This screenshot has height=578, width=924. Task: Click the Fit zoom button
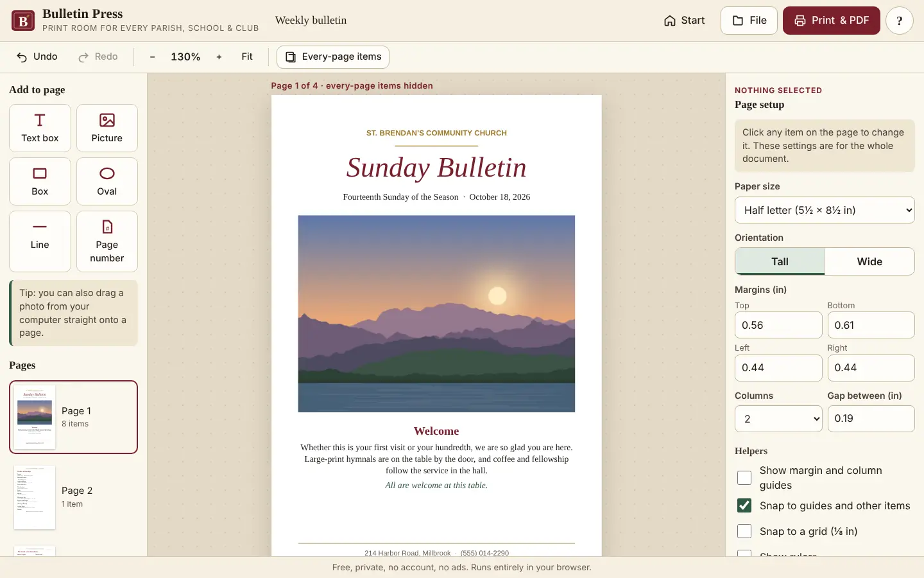click(247, 57)
